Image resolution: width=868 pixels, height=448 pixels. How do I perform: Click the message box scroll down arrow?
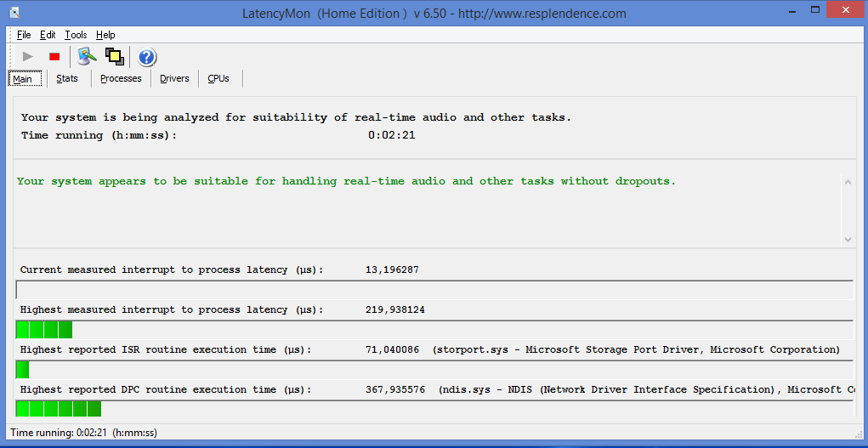(x=847, y=239)
